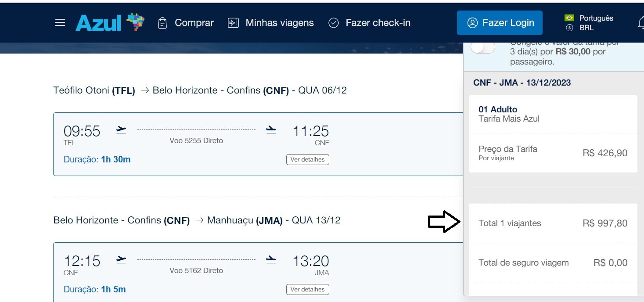
Task: View details of flight 5255
Action: (307, 159)
